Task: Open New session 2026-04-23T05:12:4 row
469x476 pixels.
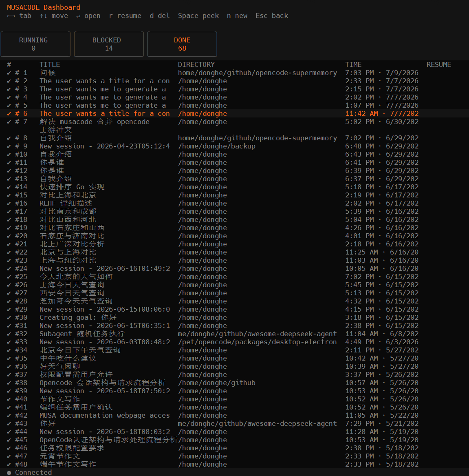Action: pyautogui.click(x=234, y=146)
